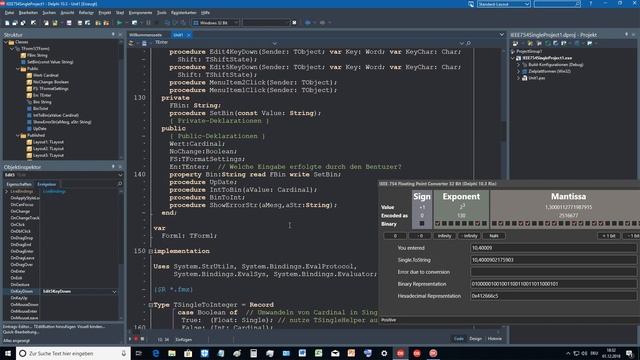Run the project with the green play icon

tap(119, 23)
